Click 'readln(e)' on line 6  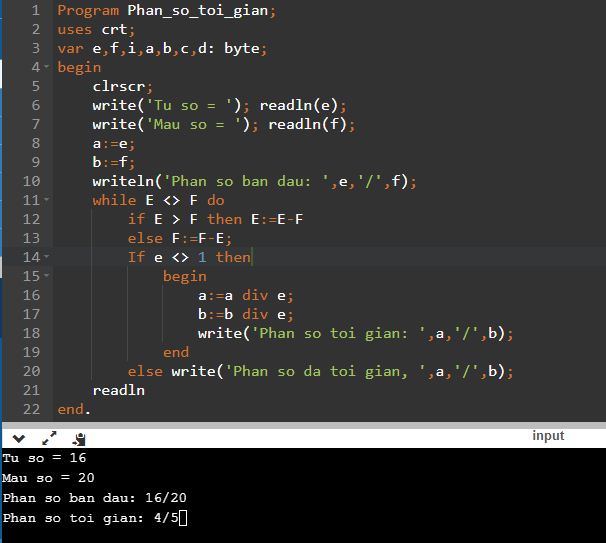[x=299, y=105]
